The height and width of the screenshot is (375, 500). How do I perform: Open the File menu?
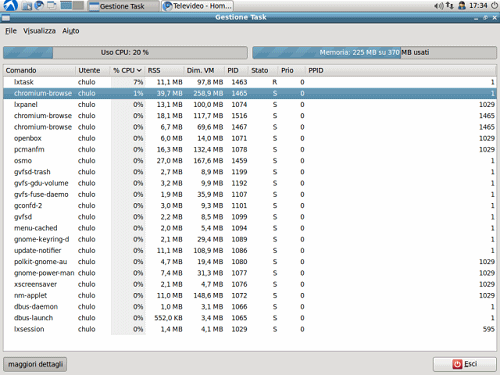point(11,31)
